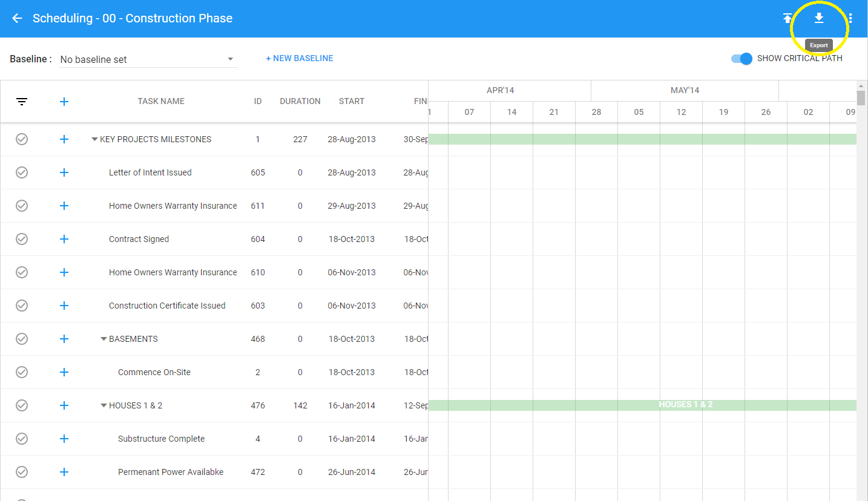Click plus beside Home Owners Warranty Insurance 611
868x501 pixels.
pyautogui.click(x=64, y=206)
